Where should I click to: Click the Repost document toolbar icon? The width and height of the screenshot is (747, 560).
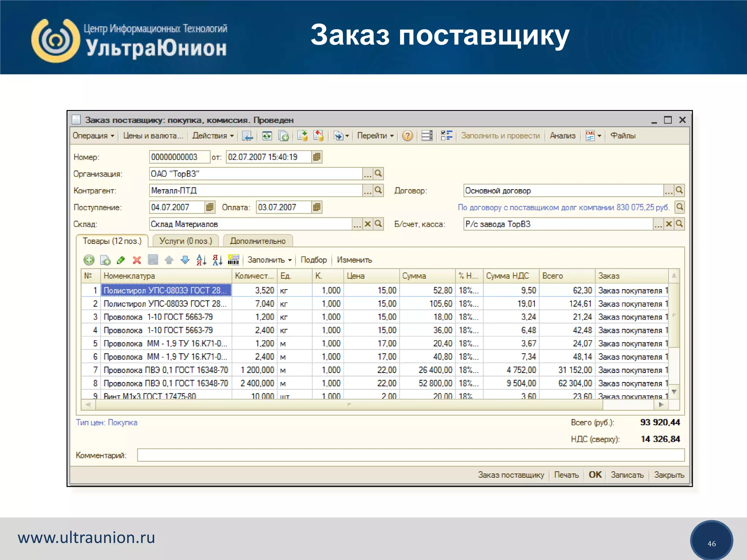click(267, 136)
